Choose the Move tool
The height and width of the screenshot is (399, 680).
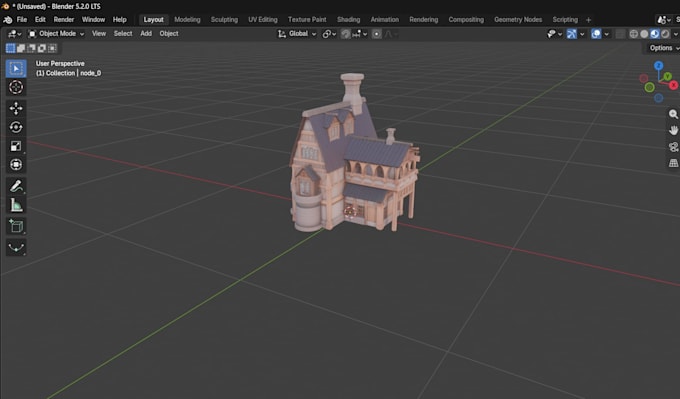tap(16, 108)
